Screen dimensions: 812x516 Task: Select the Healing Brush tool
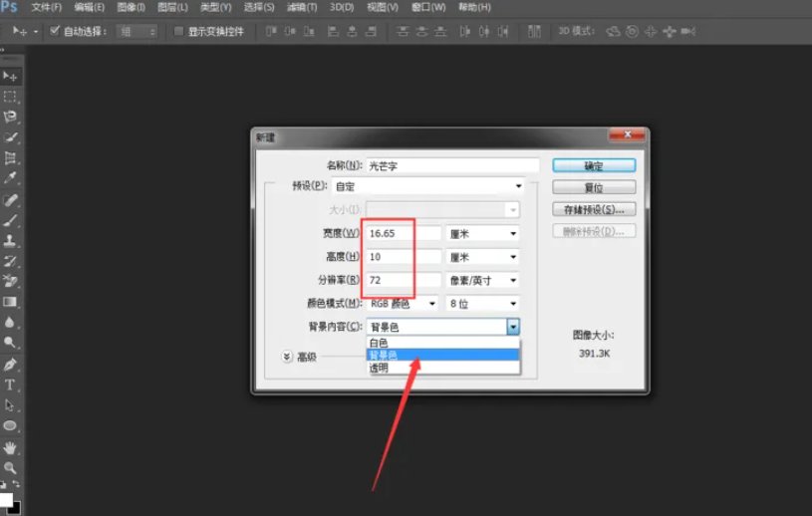[10, 200]
